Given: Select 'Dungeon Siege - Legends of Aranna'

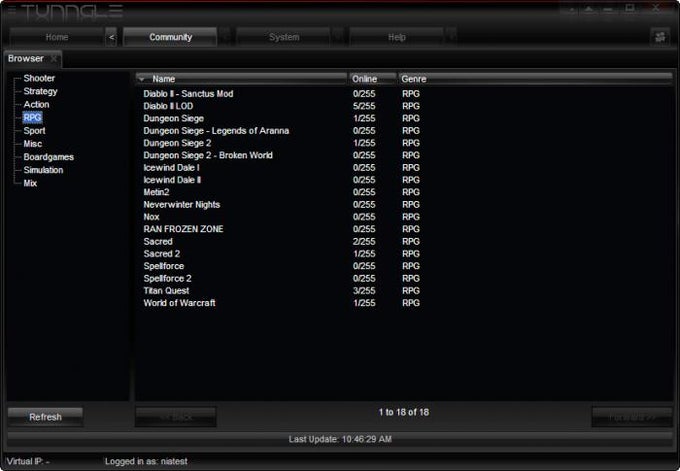Looking at the screenshot, I should [x=404, y=131].
